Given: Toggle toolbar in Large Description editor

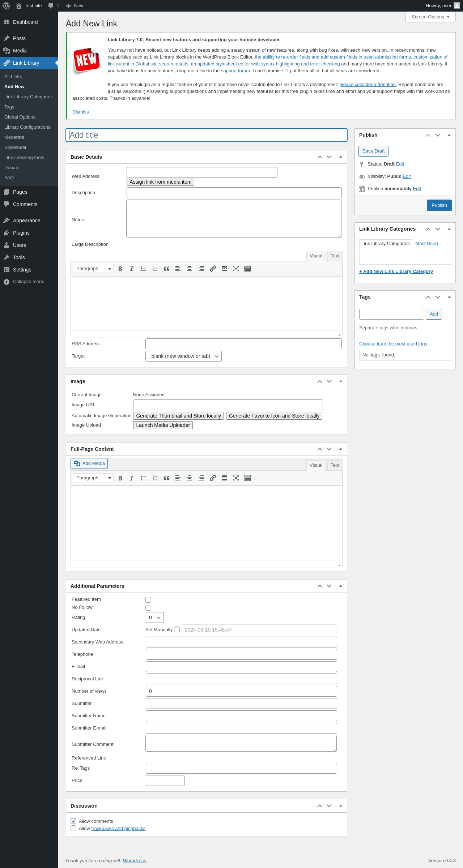Looking at the screenshot, I should click(x=247, y=269).
